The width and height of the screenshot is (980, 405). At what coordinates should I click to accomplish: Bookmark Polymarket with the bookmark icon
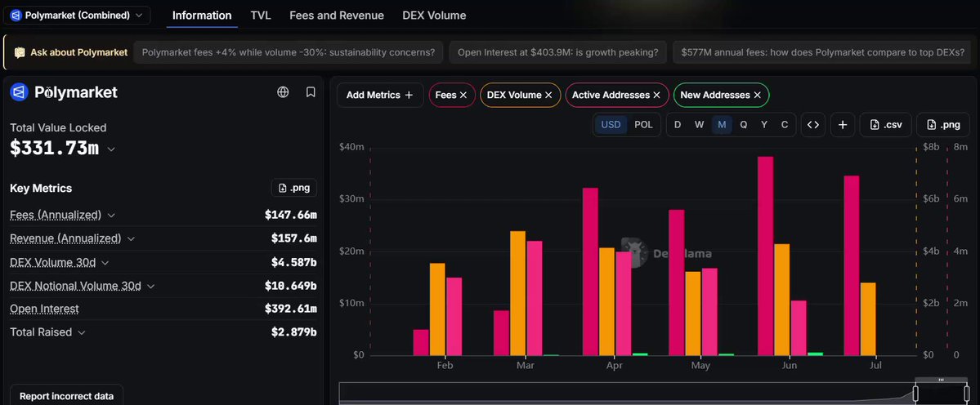click(x=311, y=92)
